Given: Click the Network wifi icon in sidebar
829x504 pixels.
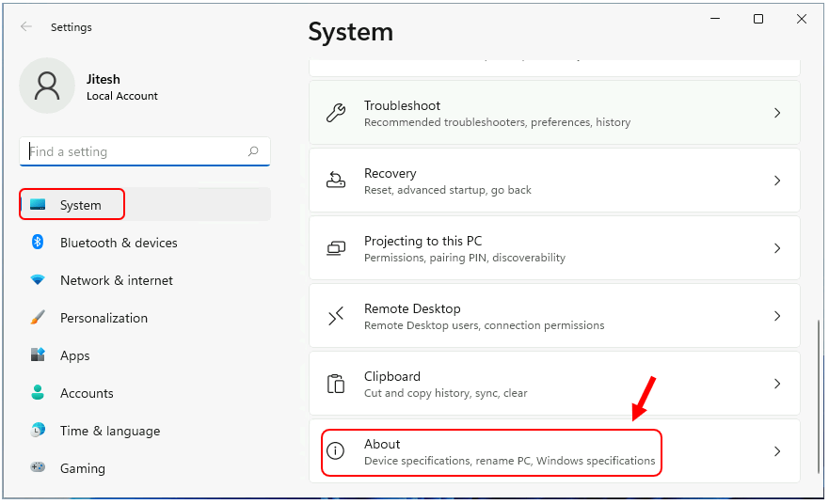Looking at the screenshot, I should point(38,279).
